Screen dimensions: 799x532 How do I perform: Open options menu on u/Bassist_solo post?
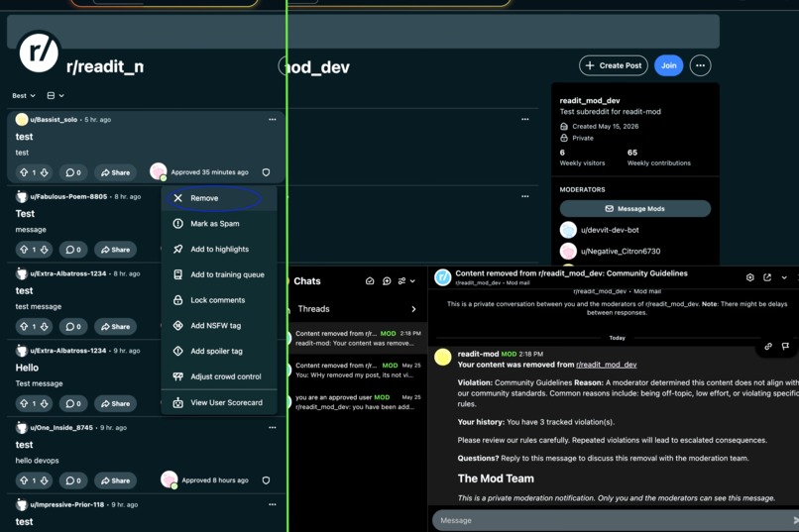[x=272, y=120]
